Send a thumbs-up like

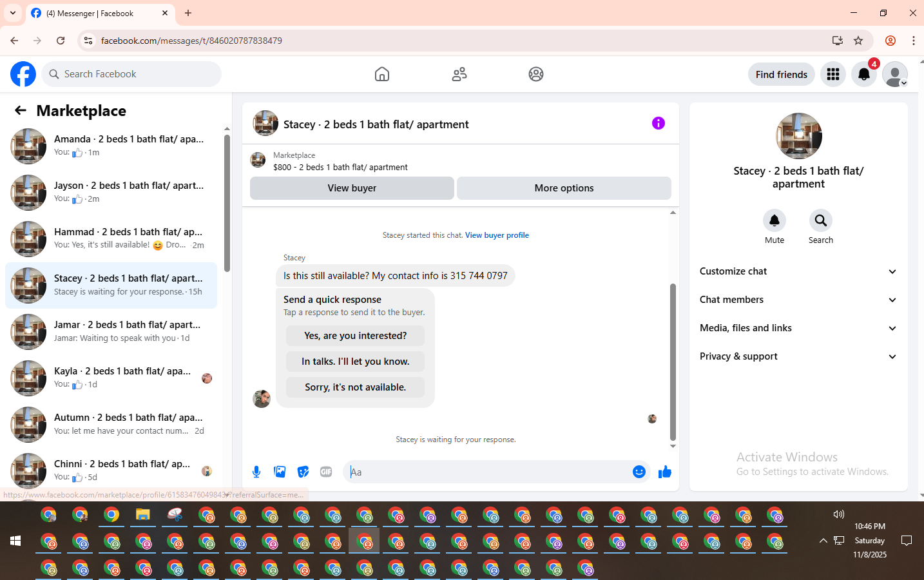(x=665, y=472)
